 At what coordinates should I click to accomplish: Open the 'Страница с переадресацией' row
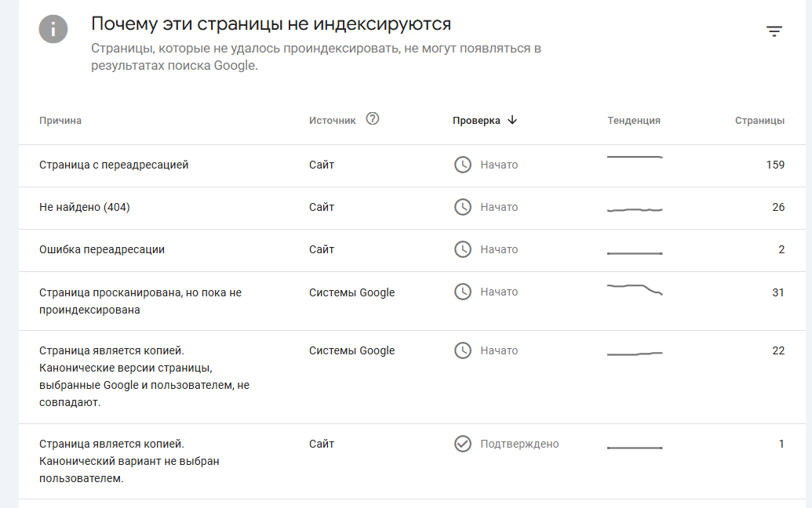[x=114, y=165]
